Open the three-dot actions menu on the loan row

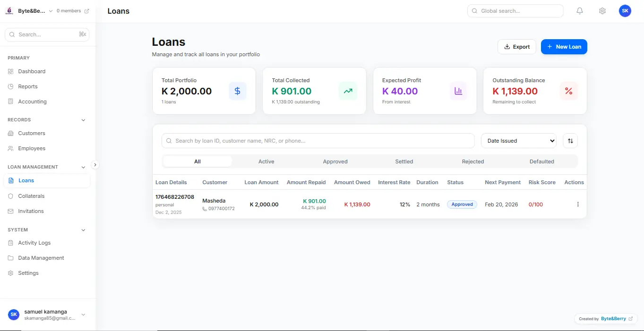tap(577, 204)
